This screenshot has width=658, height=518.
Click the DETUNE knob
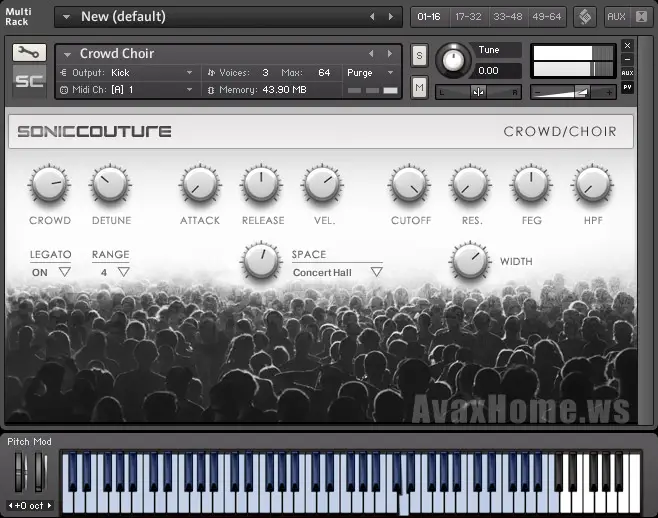(110, 185)
